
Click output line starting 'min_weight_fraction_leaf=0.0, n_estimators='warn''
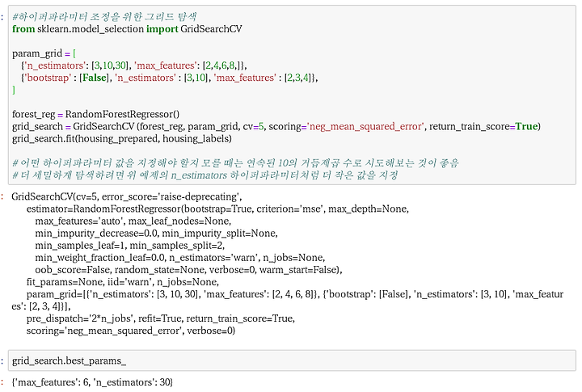tap(180, 258)
